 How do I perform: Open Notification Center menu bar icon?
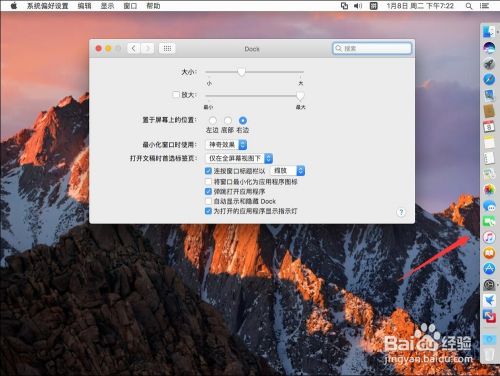pos(484,6)
